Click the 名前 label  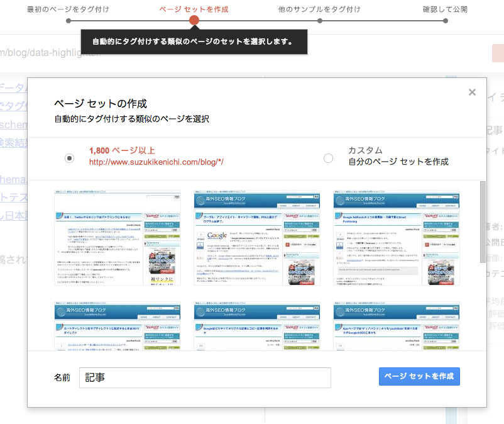(62, 377)
